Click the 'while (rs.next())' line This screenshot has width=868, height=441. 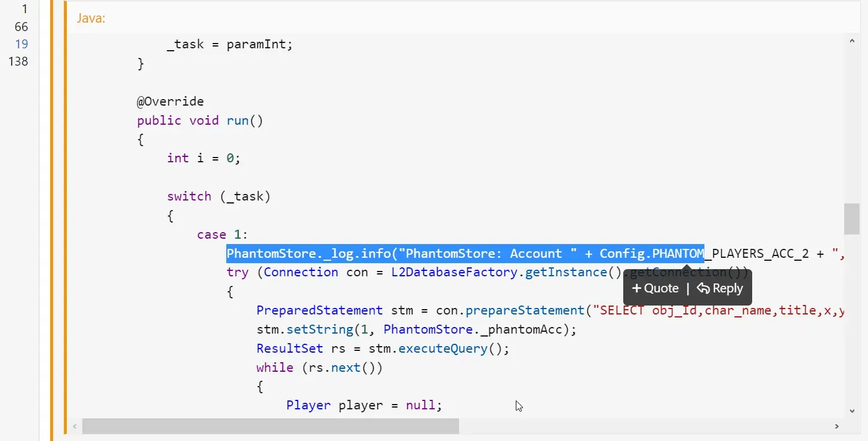point(319,368)
